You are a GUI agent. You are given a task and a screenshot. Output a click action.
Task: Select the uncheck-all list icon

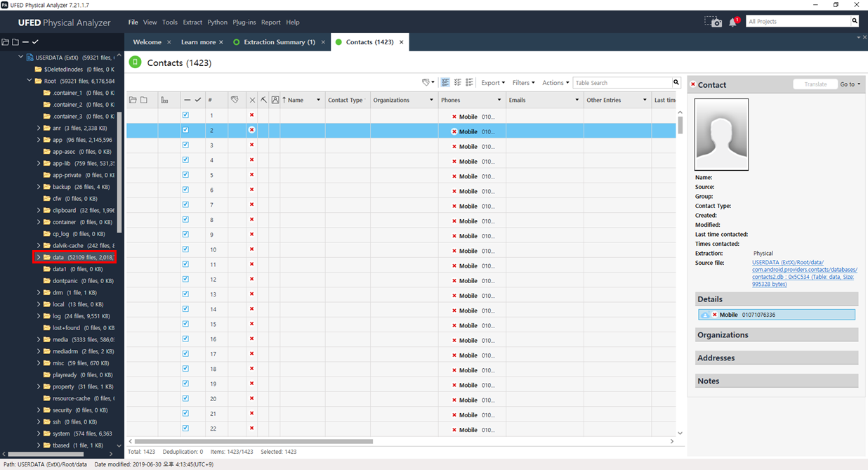[457, 82]
